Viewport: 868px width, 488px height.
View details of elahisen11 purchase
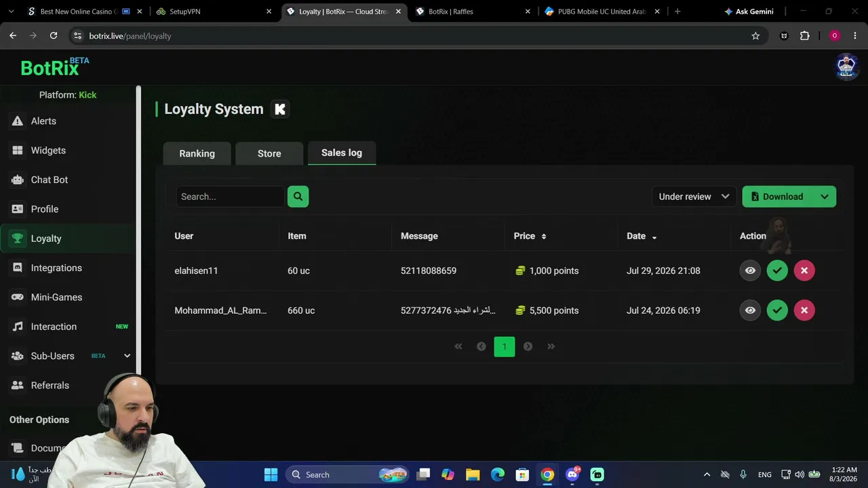[x=750, y=270]
